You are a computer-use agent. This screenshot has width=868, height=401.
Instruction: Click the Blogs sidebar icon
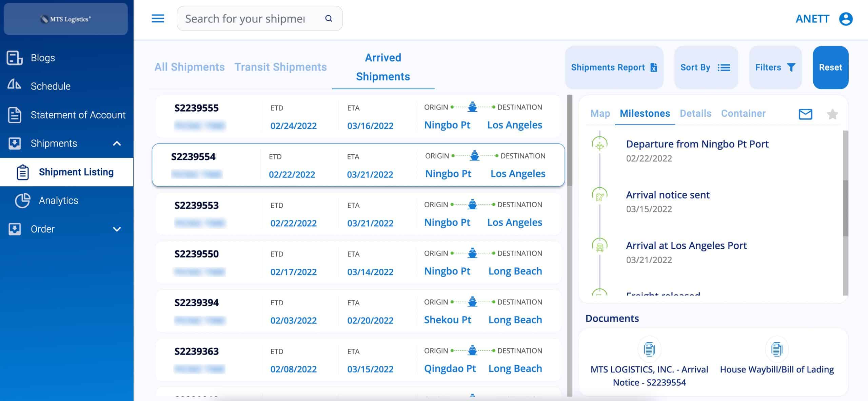pyautogui.click(x=15, y=58)
